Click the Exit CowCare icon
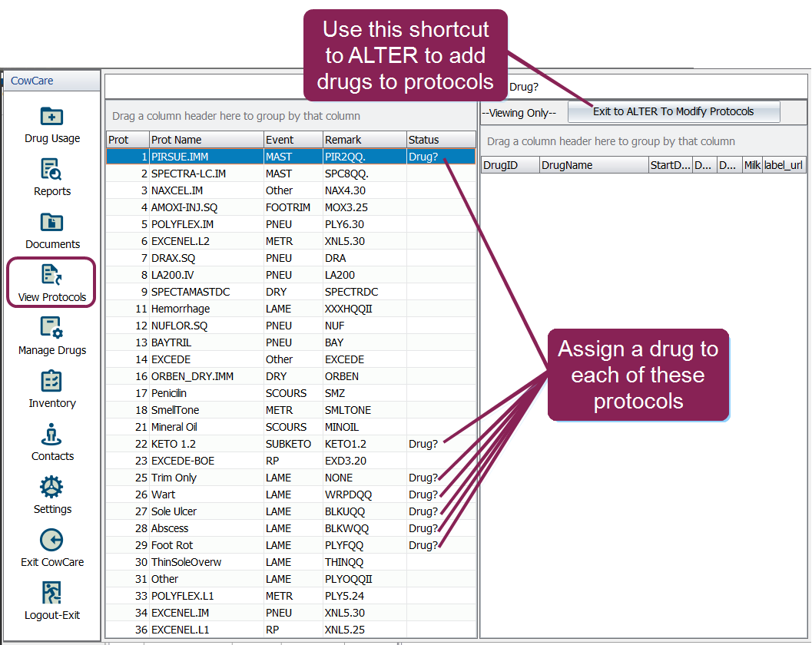812x645 pixels. tap(51, 541)
